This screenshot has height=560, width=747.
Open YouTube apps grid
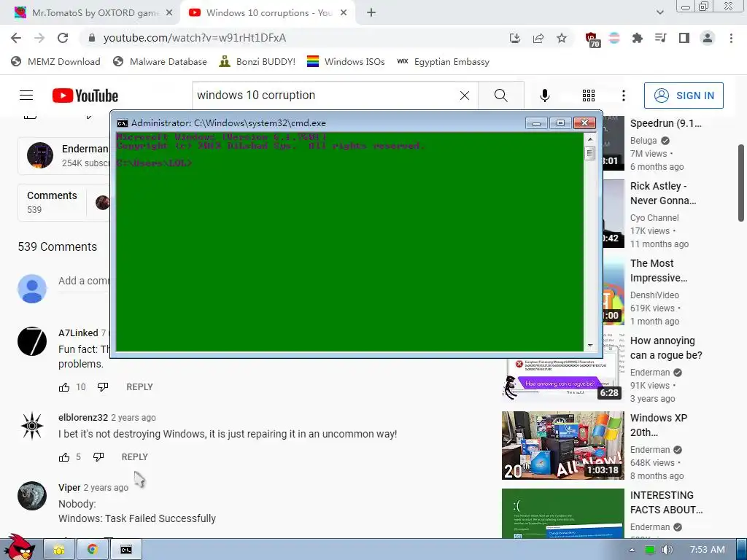click(589, 96)
